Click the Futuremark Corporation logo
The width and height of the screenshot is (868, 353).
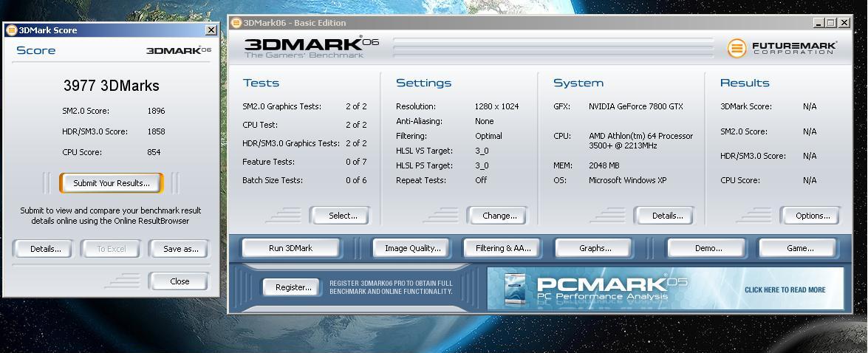pyautogui.click(x=781, y=48)
